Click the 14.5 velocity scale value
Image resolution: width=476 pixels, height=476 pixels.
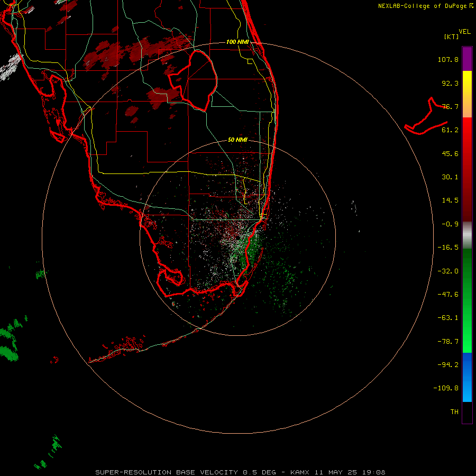coord(450,200)
